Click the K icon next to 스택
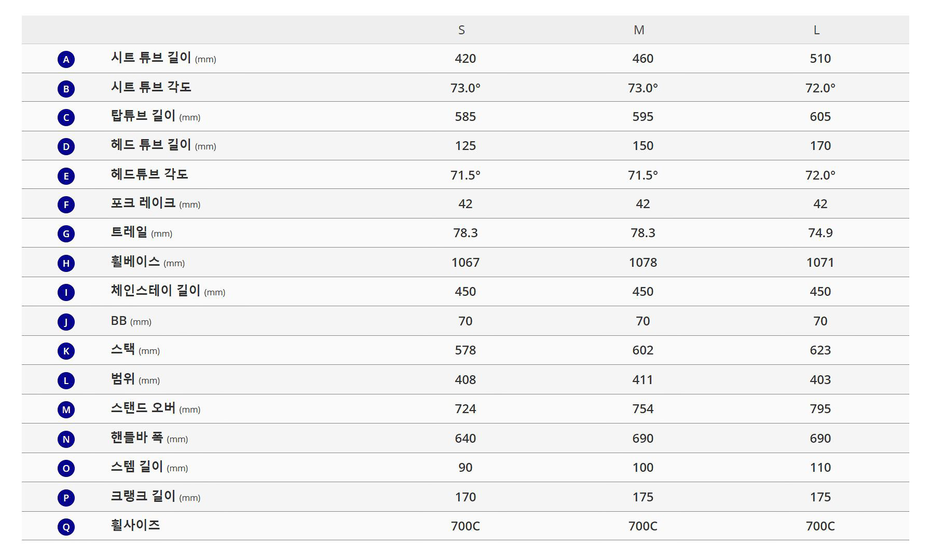This screenshot has height=560, width=930. coord(66,351)
